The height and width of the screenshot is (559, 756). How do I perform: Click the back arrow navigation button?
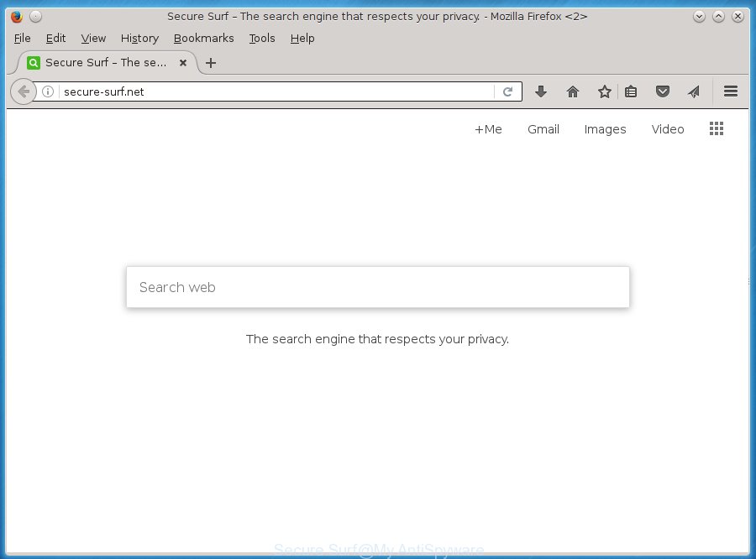24,91
